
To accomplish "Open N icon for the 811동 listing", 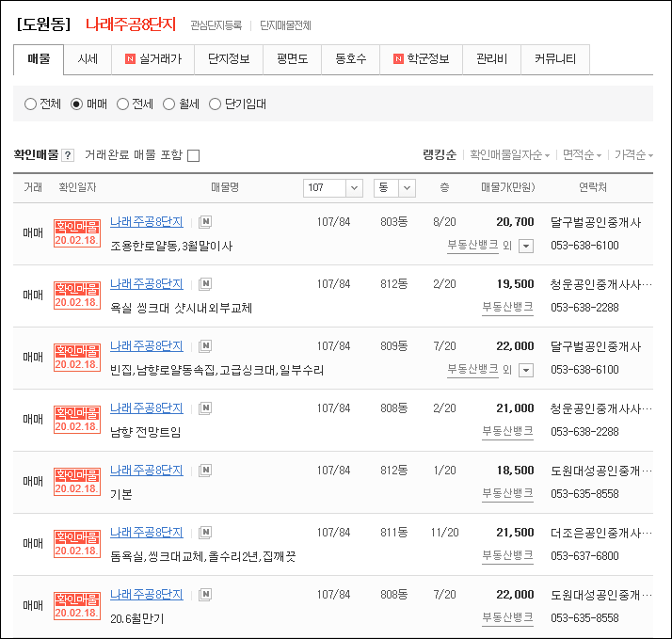I will [205, 533].
